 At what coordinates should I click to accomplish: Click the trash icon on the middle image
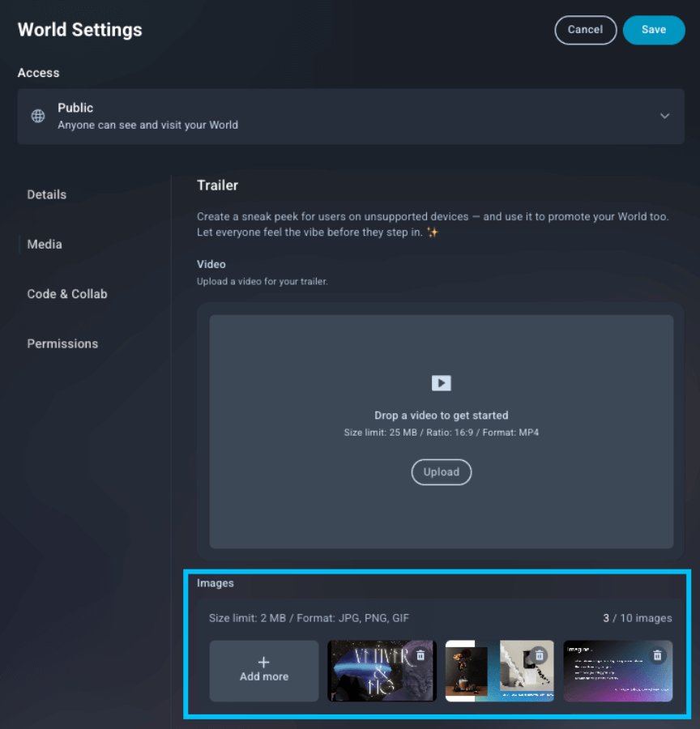point(539,654)
